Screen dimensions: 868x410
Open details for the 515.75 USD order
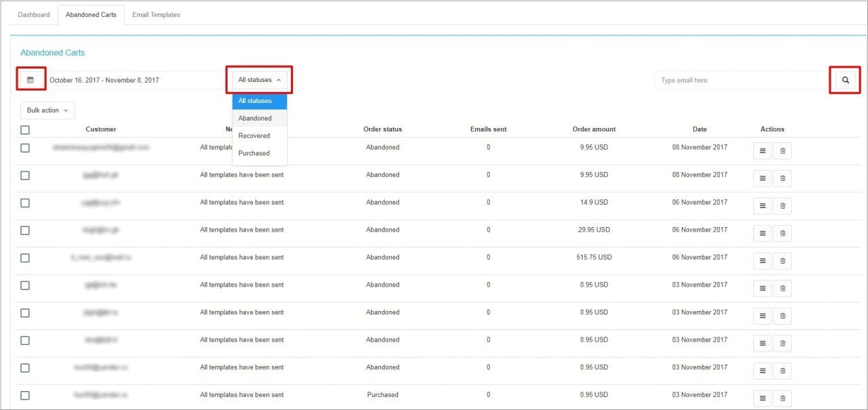762,261
